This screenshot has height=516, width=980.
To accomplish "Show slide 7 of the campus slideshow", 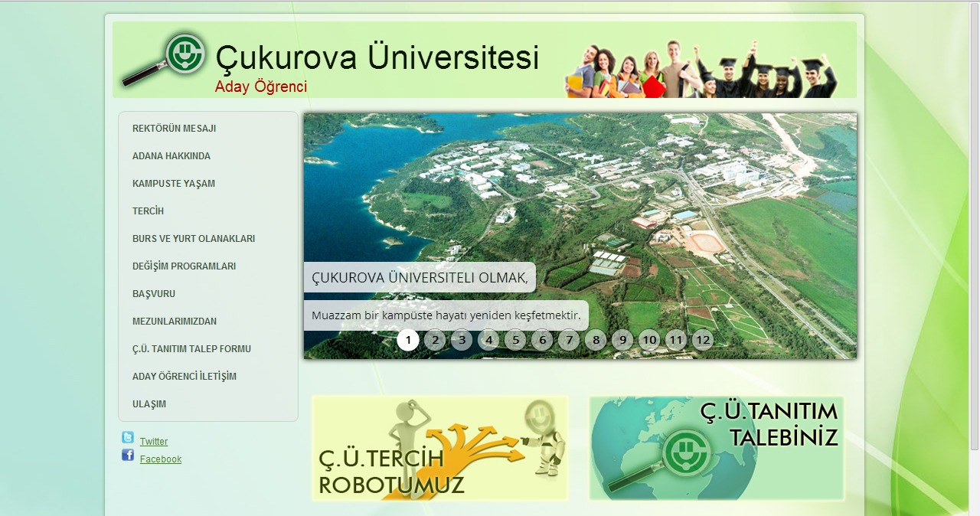I will click(569, 340).
